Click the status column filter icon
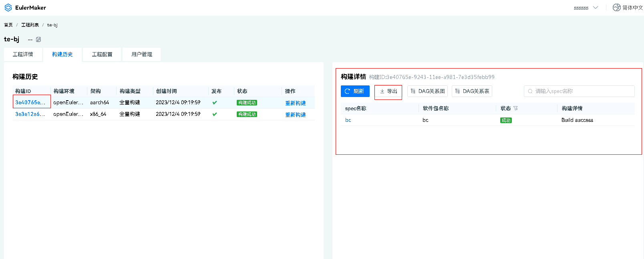Screen dimensions: 644x259 point(515,108)
